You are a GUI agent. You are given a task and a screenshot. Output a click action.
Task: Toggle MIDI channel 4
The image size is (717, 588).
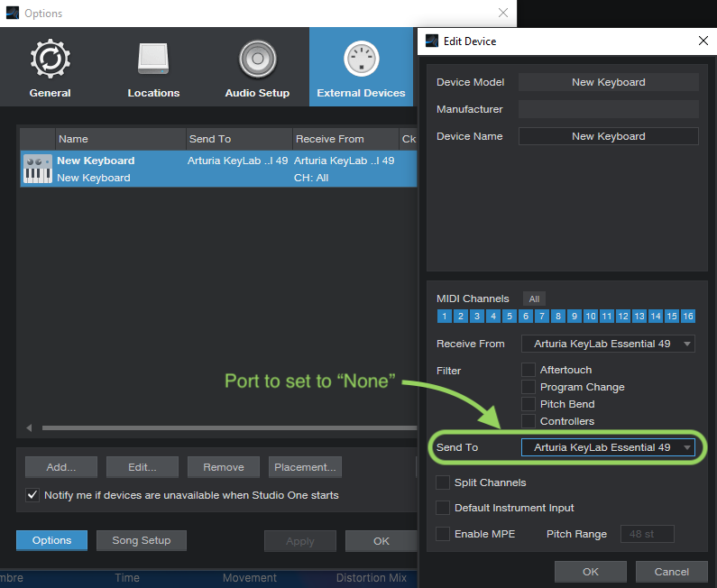pos(493,317)
